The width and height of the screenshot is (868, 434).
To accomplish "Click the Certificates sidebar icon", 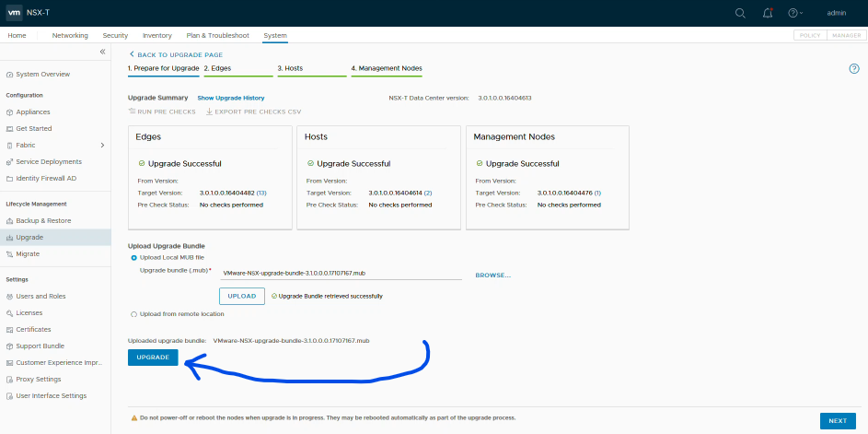I will coord(9,330).
